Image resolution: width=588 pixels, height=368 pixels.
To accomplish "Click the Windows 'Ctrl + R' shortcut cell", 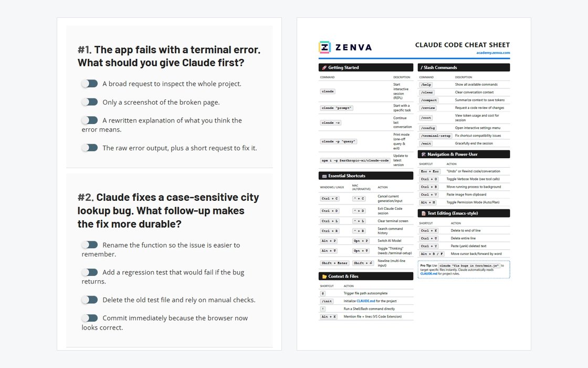I will pyautogui.click(x=330, y=231).
